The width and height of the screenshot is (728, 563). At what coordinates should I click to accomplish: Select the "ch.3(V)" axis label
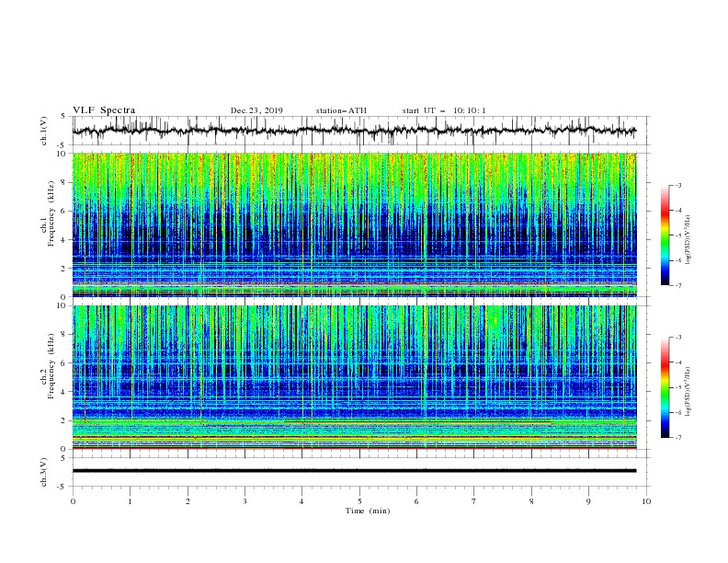coord(44,472)
